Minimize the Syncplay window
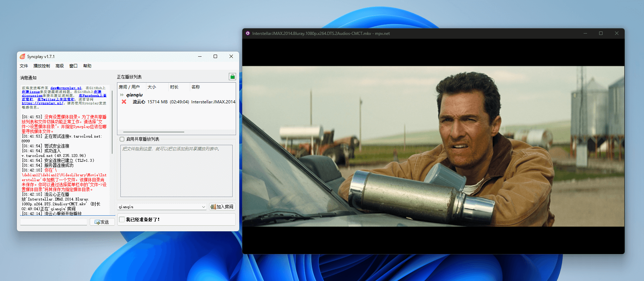 200,56
